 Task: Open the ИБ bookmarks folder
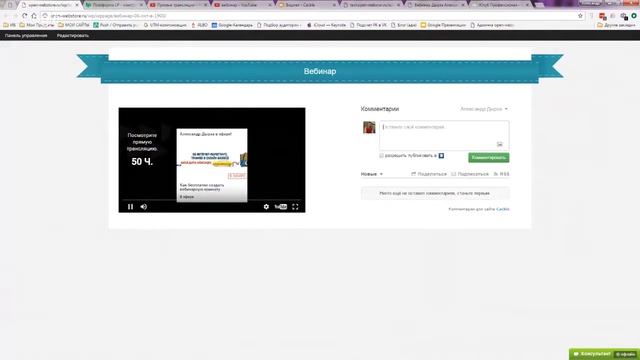[x=9, y=25]
